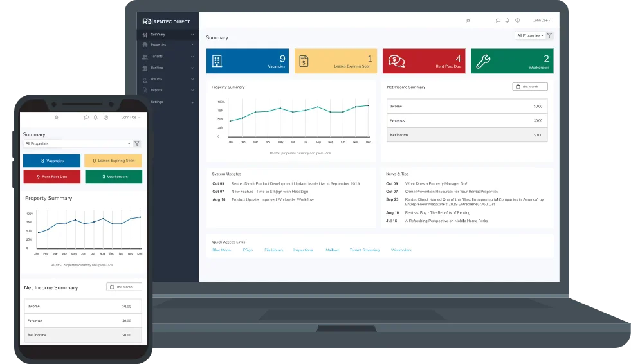Open All Properties dropdown on phone

coord(78,143)
